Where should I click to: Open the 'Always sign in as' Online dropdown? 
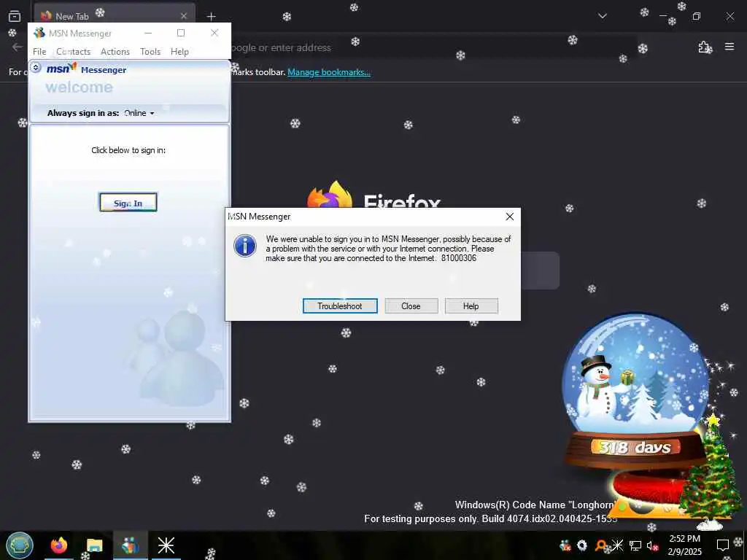click(139, 113)
